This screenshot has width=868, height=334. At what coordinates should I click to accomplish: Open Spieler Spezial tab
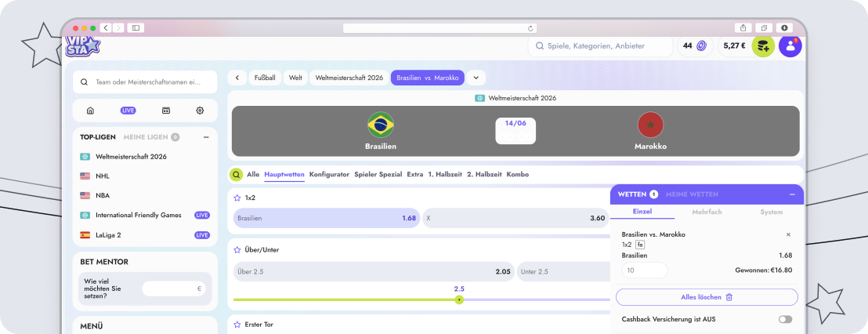[378, 175]
